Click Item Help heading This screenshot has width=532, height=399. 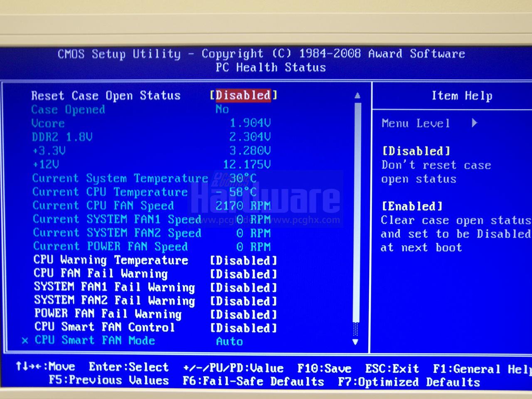pyautogui.click(x=462, y=96)
